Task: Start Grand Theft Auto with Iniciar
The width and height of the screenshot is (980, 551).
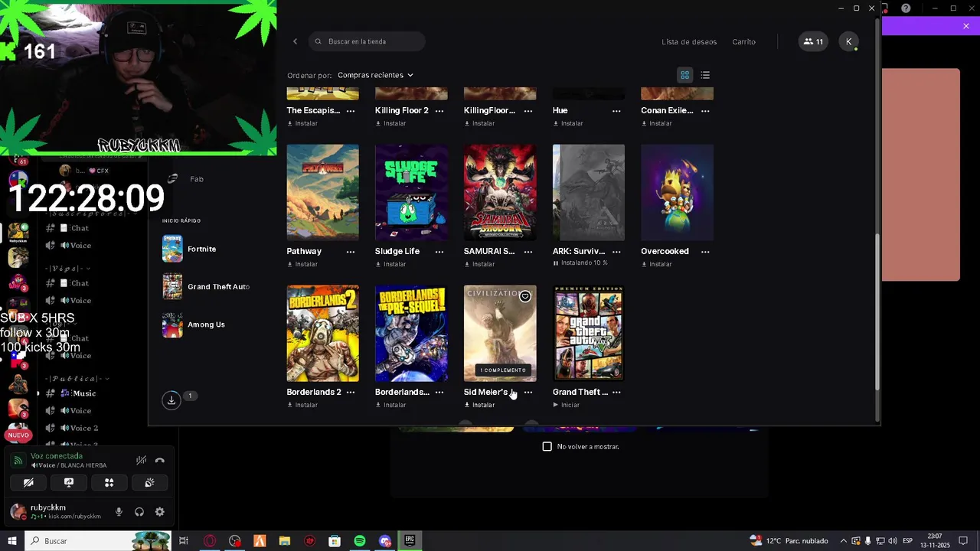Action: click(566, 405)
